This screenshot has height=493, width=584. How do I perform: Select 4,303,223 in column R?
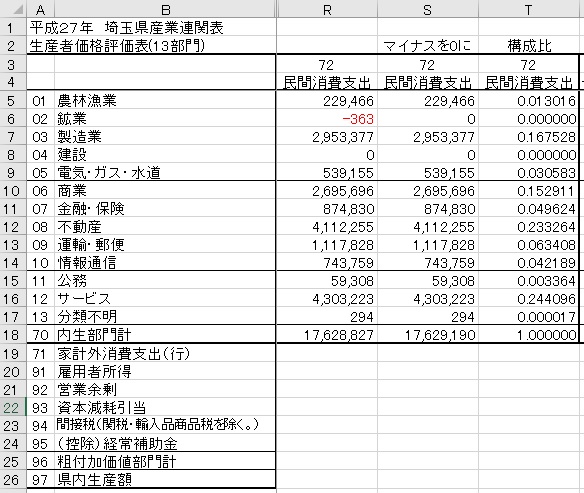327,299
